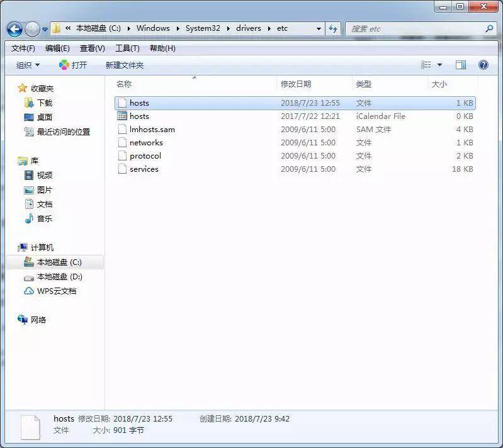Image resolution: width=503 pixels, height=448 pixels.
Task: Select the protocol file
Action: click(x=295, y=155)
